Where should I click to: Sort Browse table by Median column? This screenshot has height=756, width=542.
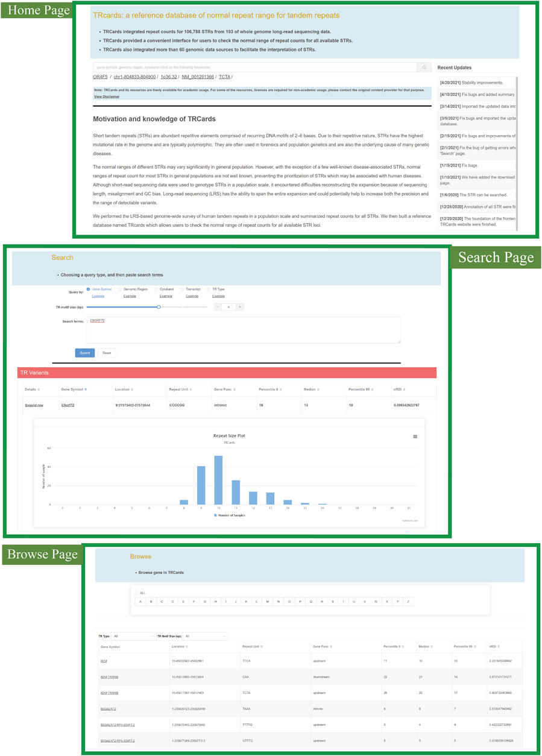point(432,646)
